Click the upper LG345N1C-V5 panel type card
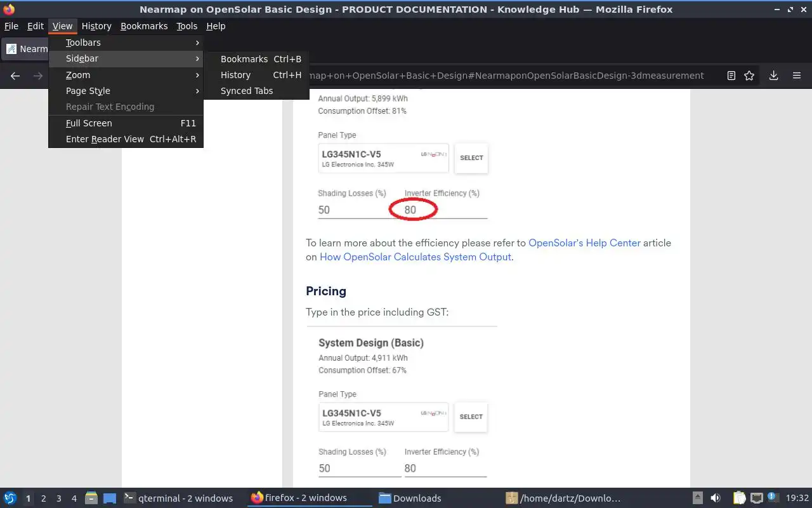The image size is (812, 508). point(383,158)
